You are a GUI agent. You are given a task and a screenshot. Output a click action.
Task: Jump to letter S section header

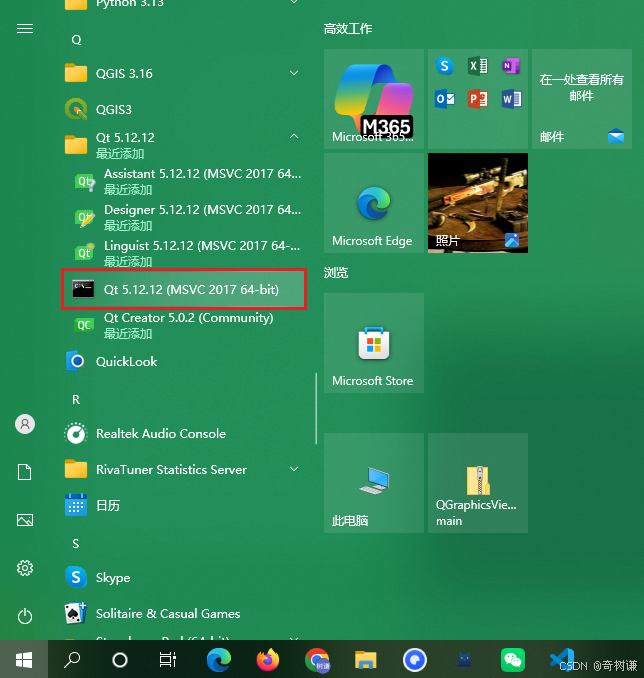[x=76, y=544]
